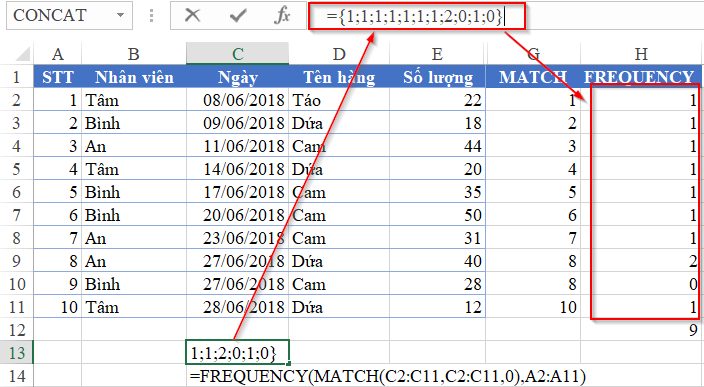
Task: Select cell with date 11/06/2018
Action: 238,146
